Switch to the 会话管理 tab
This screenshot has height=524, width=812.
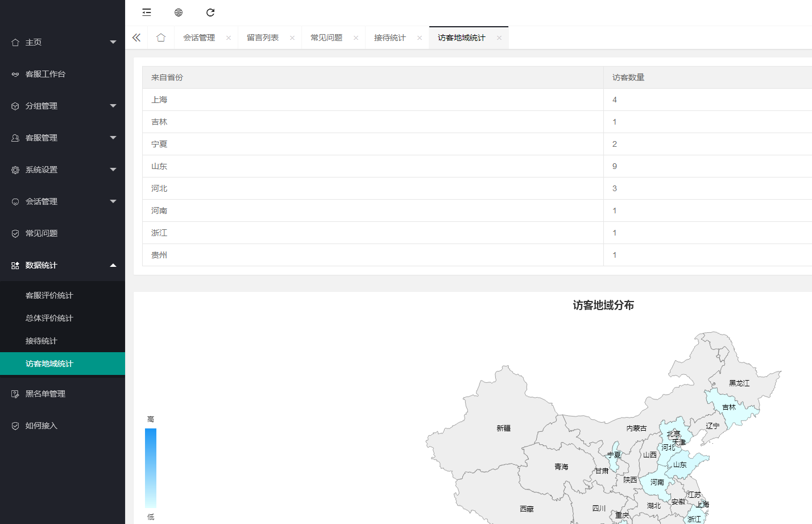(199, 38)
